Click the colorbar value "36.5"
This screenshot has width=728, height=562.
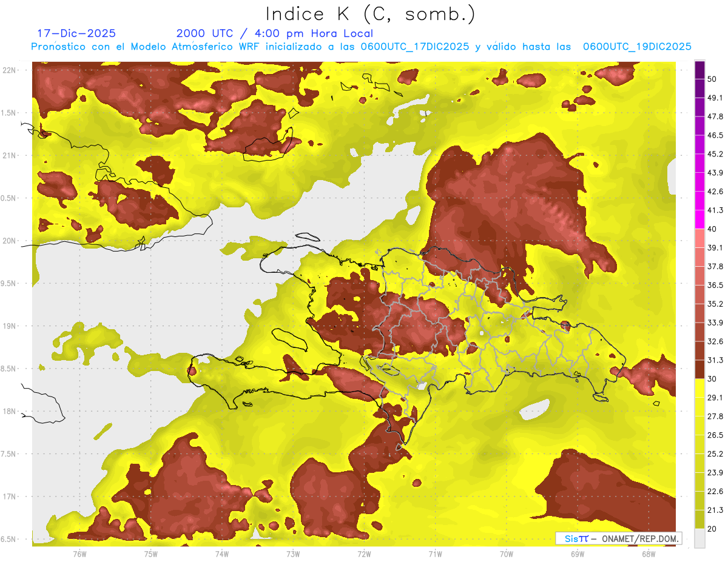coord(715,285)
